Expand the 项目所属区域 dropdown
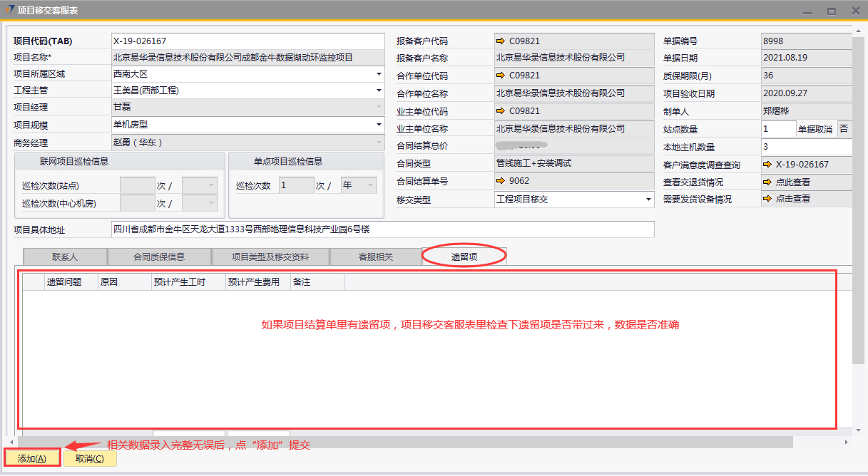Image resolution: width=868 pixels, height=476 pixels. pos(379,73)
